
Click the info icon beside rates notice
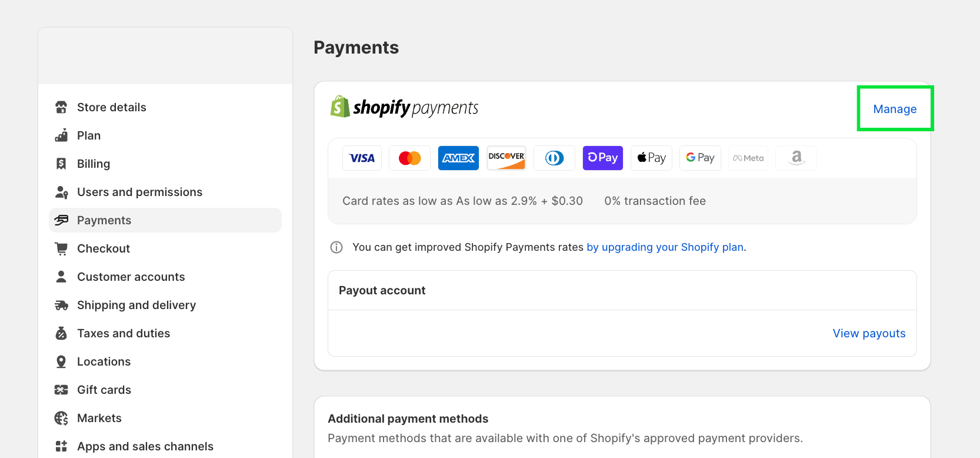point(336,247)
